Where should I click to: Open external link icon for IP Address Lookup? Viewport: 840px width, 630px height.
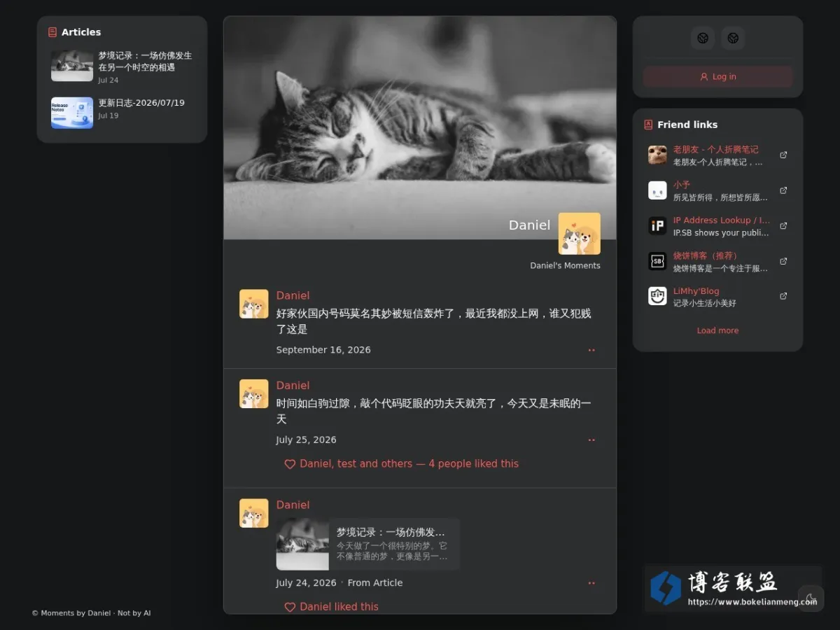point(783,225)
